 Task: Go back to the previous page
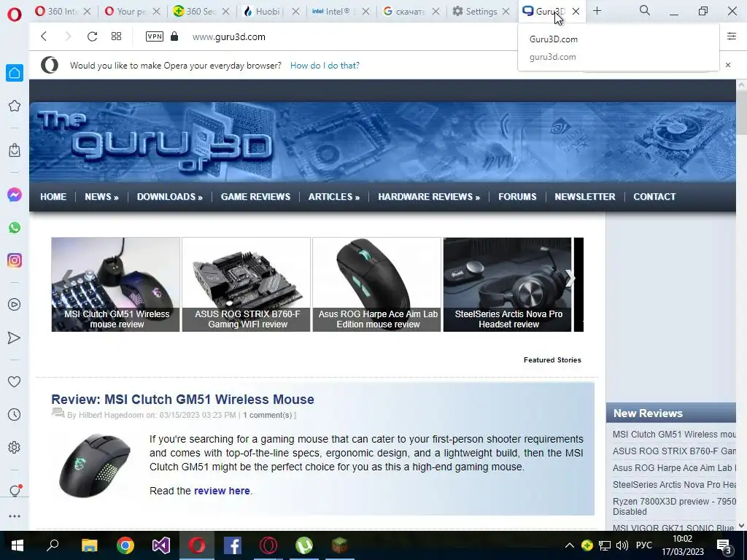click(x=44, y=36)
